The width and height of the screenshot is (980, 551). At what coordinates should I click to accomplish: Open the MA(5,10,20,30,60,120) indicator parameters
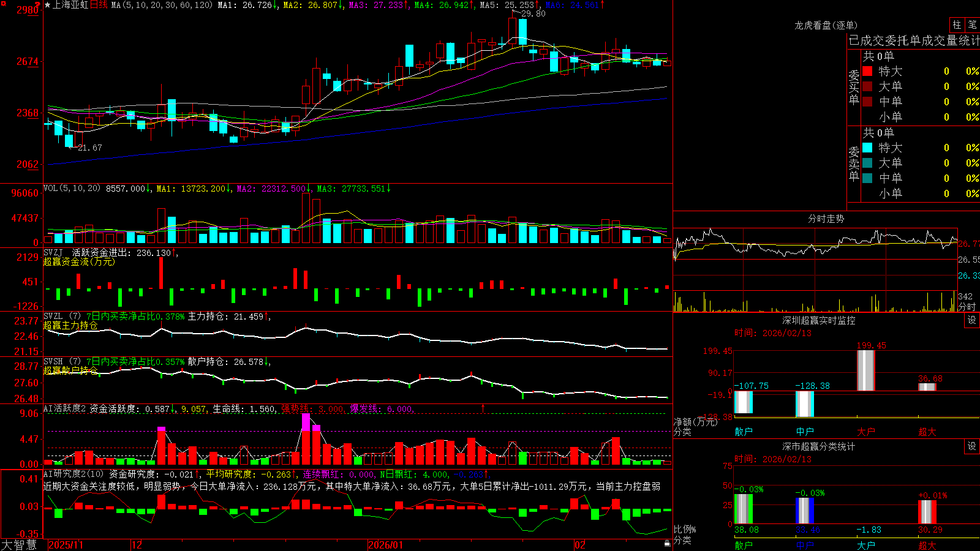pyautogui.click(x=162, y=5)
